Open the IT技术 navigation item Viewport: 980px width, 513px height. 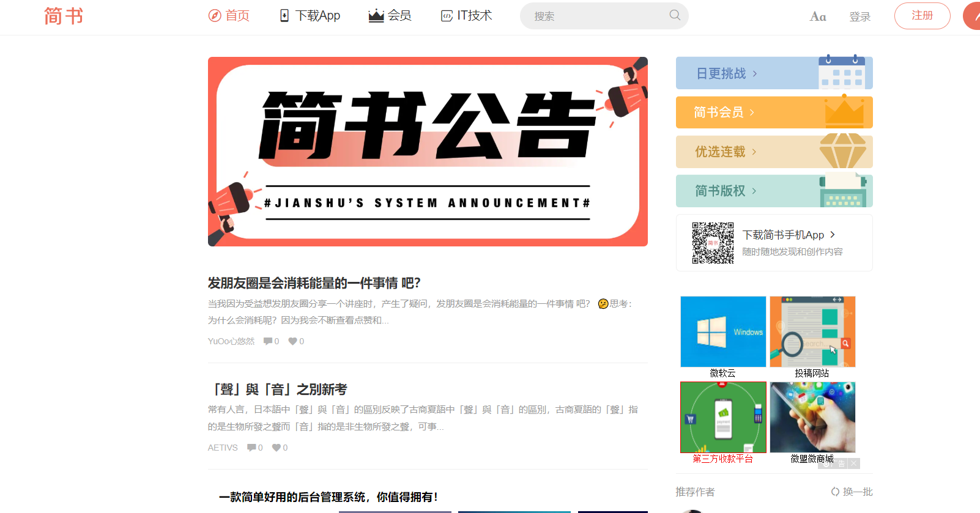[466, 16]
